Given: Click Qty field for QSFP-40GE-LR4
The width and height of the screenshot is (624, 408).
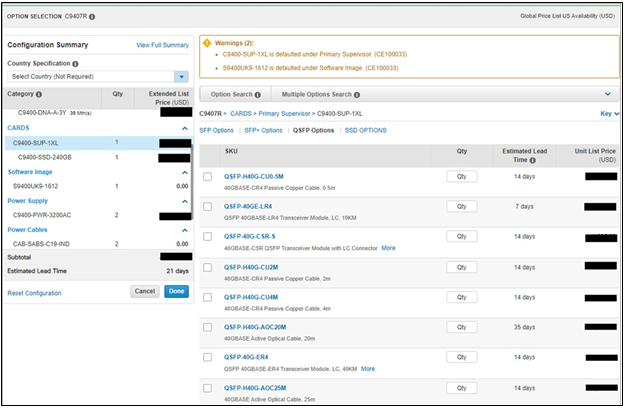Looking at the screenshot, I should 462,206.
